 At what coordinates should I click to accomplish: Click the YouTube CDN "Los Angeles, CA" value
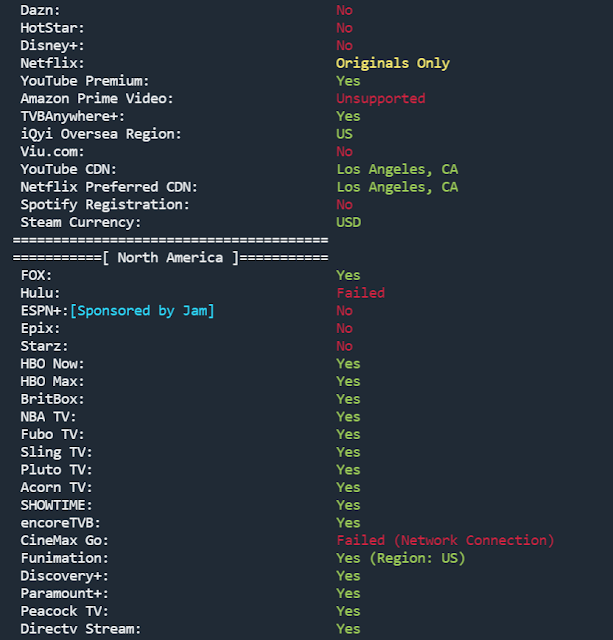(396, 169)
